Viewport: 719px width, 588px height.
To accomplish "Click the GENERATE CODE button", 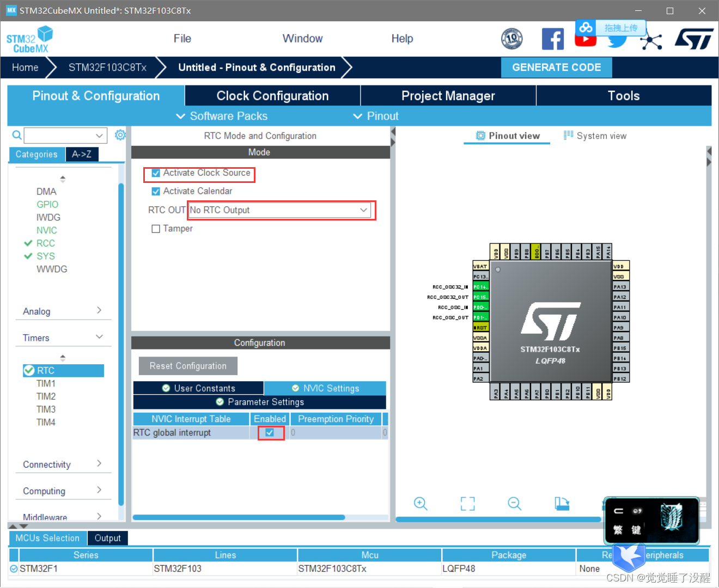I will 557,68.
